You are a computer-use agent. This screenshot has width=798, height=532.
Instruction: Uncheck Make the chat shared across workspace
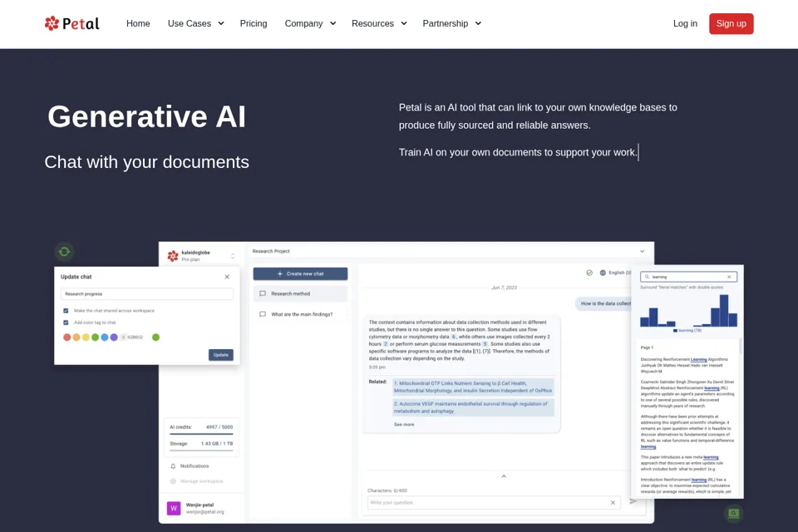pos(66,311)
